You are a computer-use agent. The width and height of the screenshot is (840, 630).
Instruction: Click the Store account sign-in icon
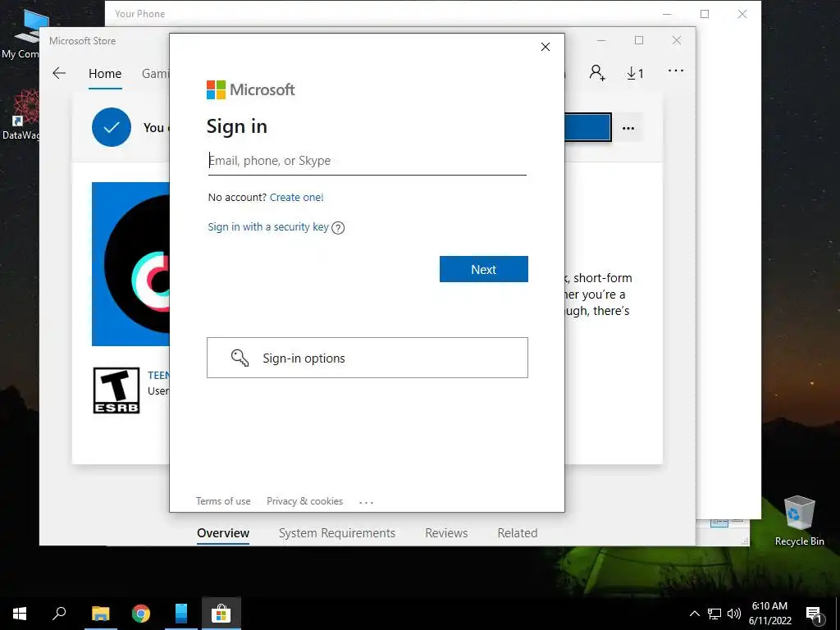click(597, 72)
